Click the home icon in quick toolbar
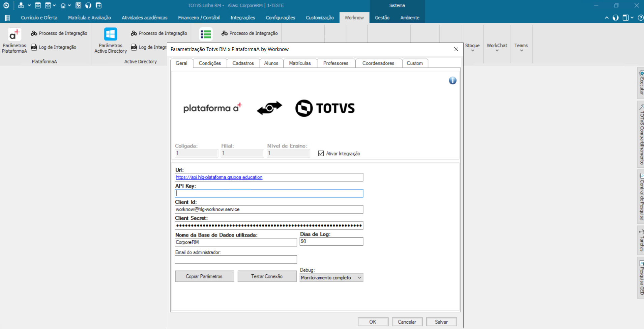 [63, 6]
